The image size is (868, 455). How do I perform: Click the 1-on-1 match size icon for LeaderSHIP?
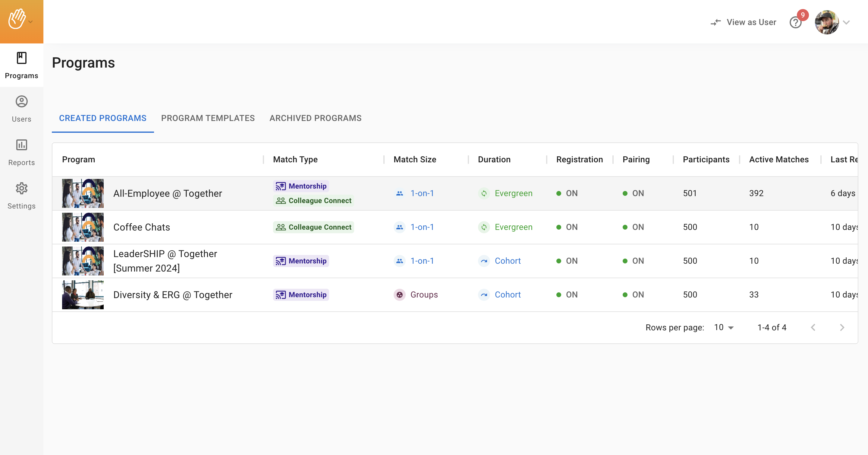coord(400,261)
